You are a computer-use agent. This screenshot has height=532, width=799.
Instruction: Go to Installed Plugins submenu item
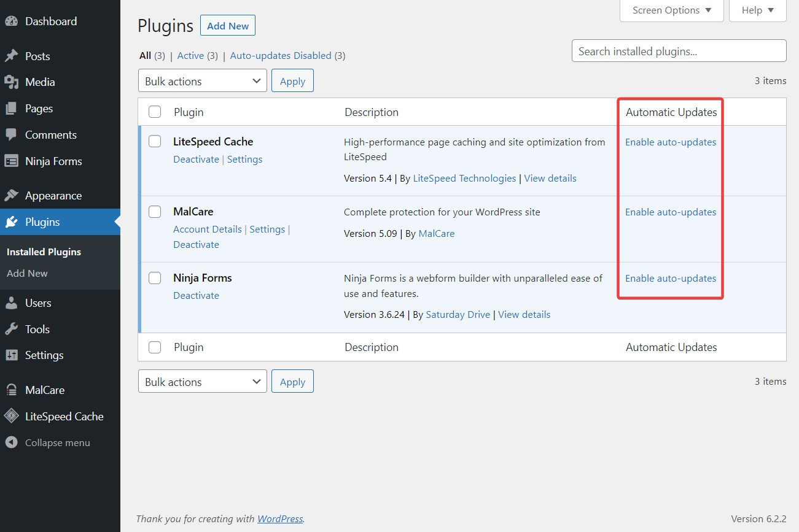(44, 252)
